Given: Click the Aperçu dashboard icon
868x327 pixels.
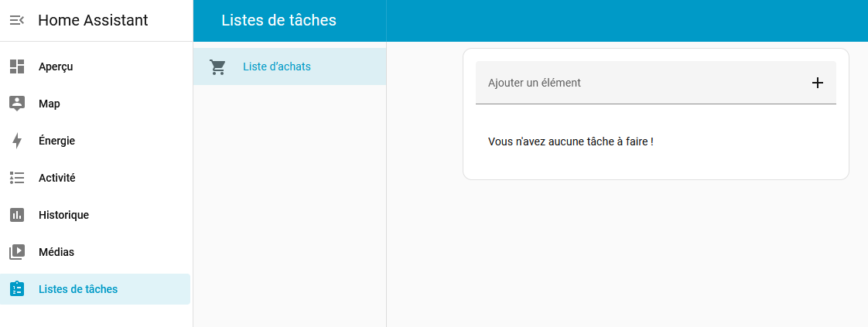Looking at the screenshot, I should pos(17,66).
